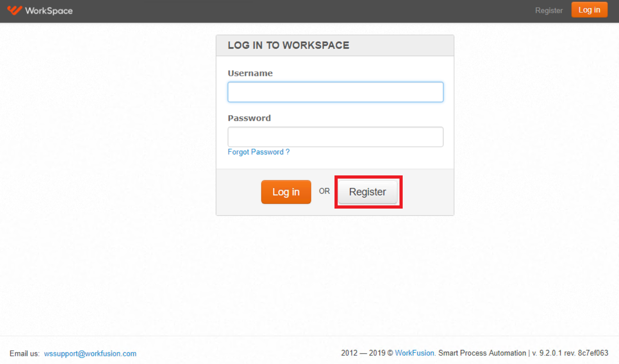Click the WorkSpace brand name text
The height and width of the screenshot is (364, 619).
[49, 10]
